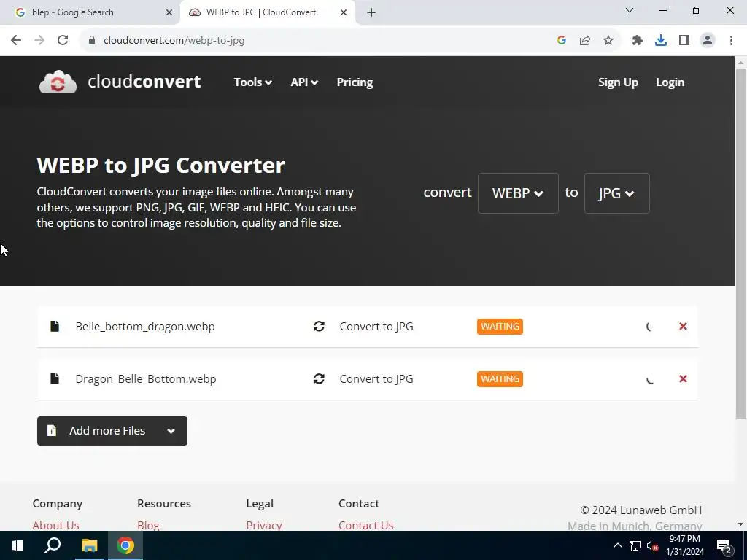Image resolution: width=747 pixels, height=560 pixels.
Task: Click Sign Up in the header
Action: coord(618,82)
